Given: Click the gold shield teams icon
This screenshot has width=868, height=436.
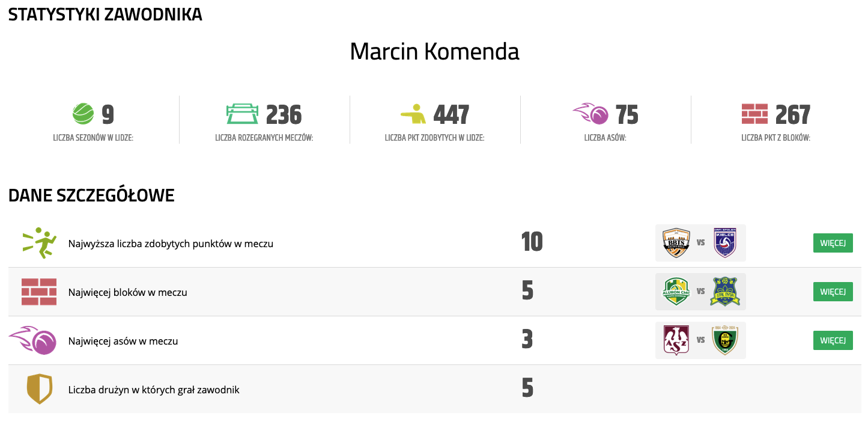Looking at the screenshot, I should pyautogui.click(x=40, y=389).
